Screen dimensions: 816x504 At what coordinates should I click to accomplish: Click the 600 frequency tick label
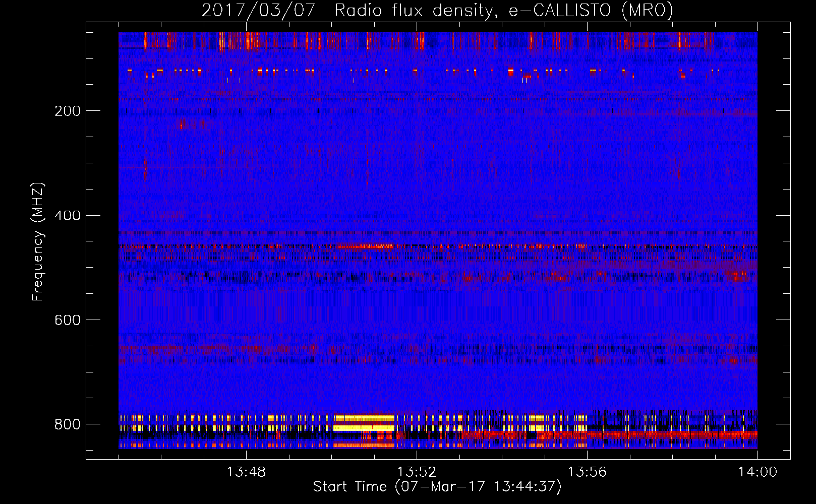coord(68,320)
